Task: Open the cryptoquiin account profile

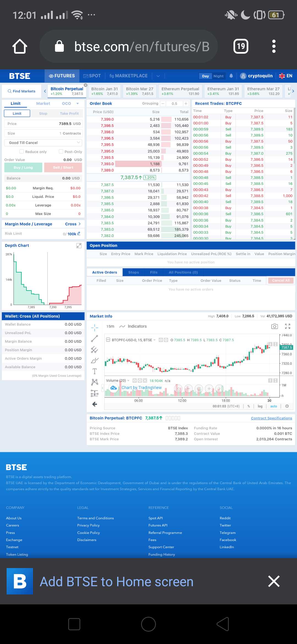Action: point(256,76)
